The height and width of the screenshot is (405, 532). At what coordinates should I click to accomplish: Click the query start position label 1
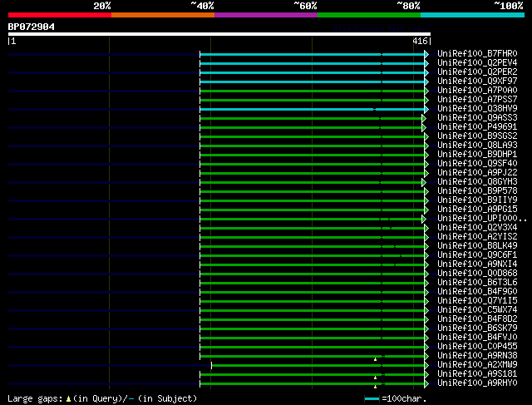click(13, 41)
